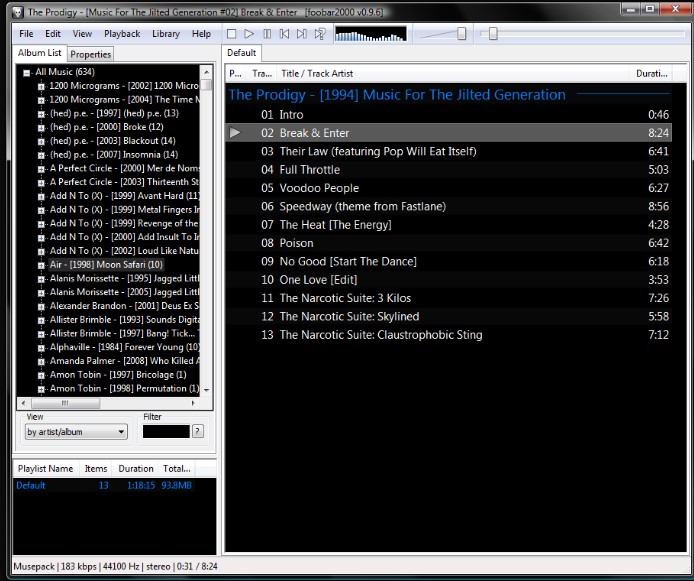
Task: Click Playlist Name column header
Action: (x=46, y=469)
